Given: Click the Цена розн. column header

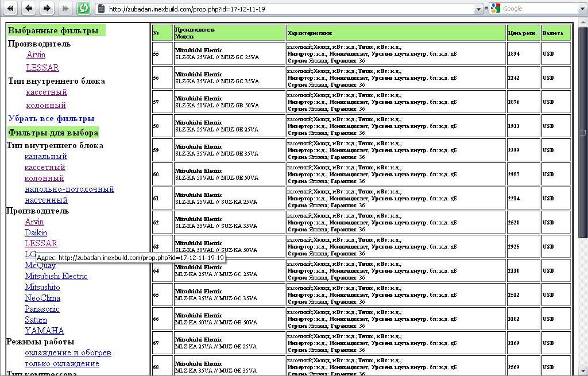Looking at the screenshot, I should click(524, 33).
